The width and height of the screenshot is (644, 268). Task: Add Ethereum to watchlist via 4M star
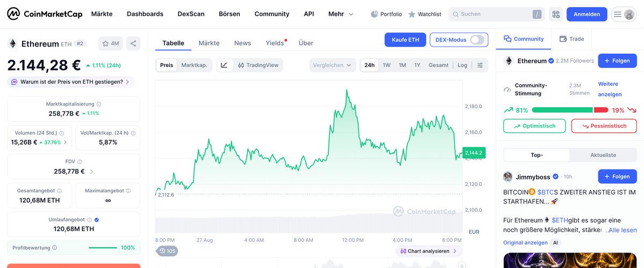click(111, 43)
